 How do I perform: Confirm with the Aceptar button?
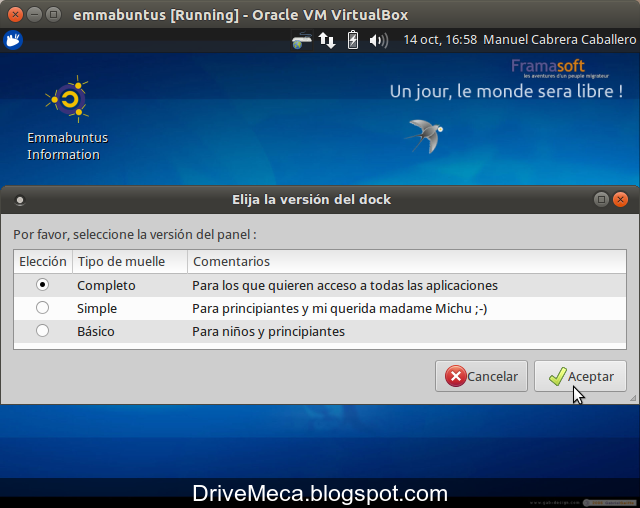[580, 376]
